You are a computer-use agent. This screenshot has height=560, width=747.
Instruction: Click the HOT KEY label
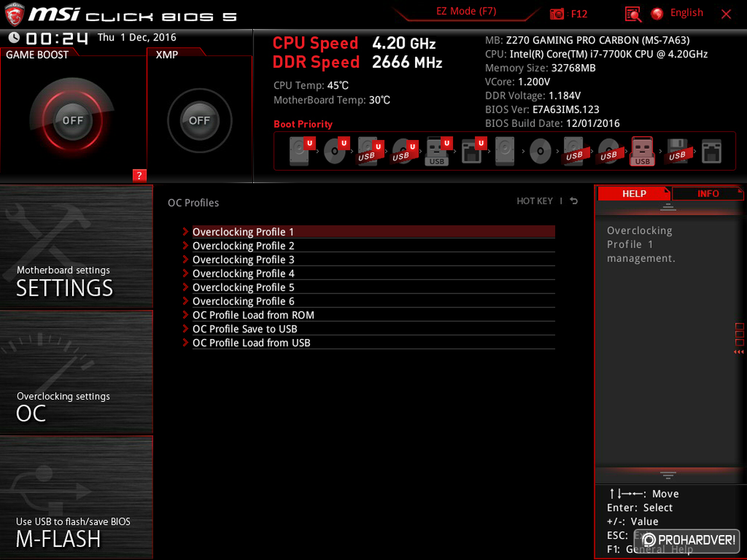pos(535,201)
